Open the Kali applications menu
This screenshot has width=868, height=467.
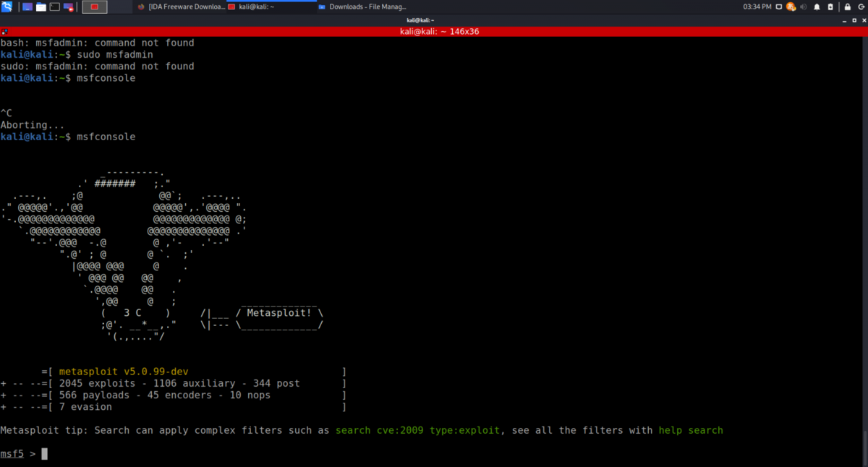(x=7, y=7)
